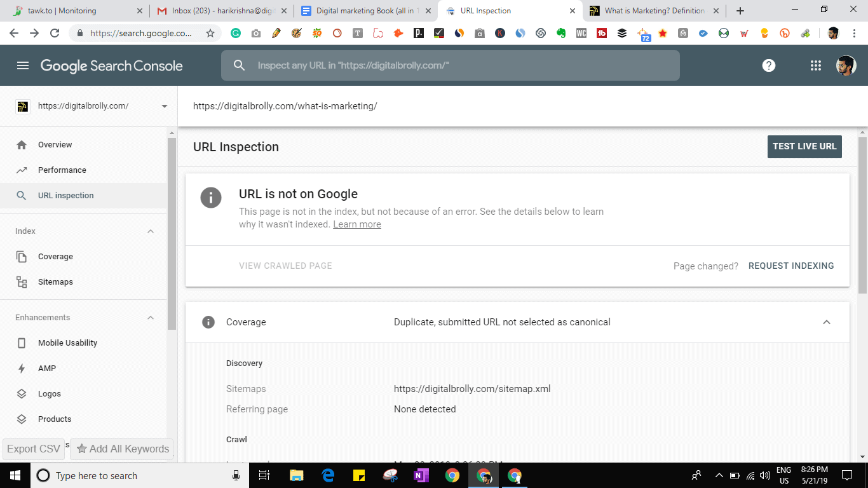Go back in browser history
868x488 pixels.
click(14, 33)
